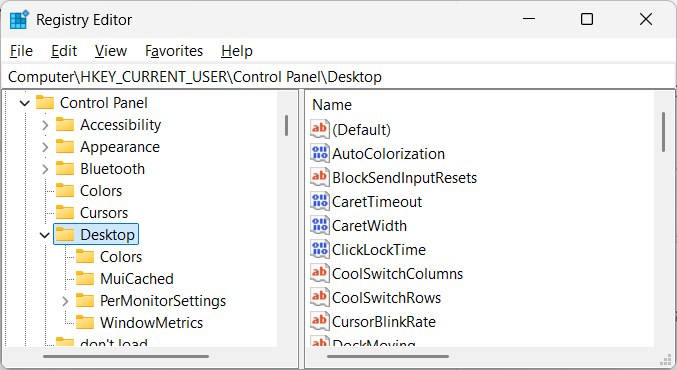
Task: Select the Appearance folder icon
Action: click(65, 147)
